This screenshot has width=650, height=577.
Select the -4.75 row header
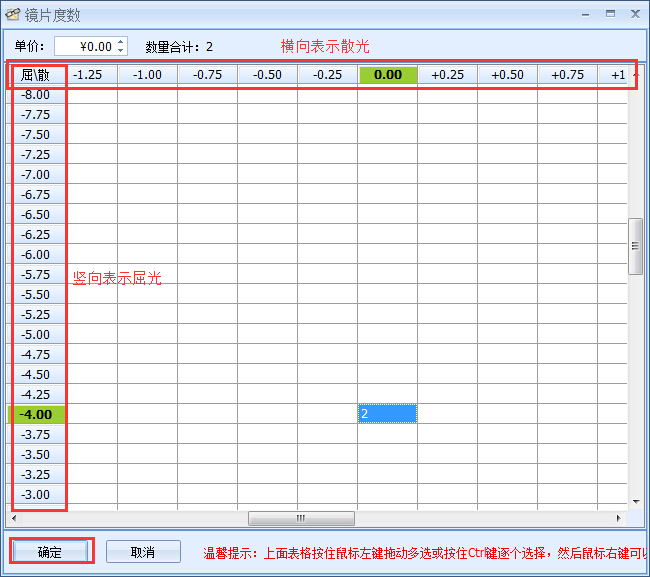tap(36, 354)
